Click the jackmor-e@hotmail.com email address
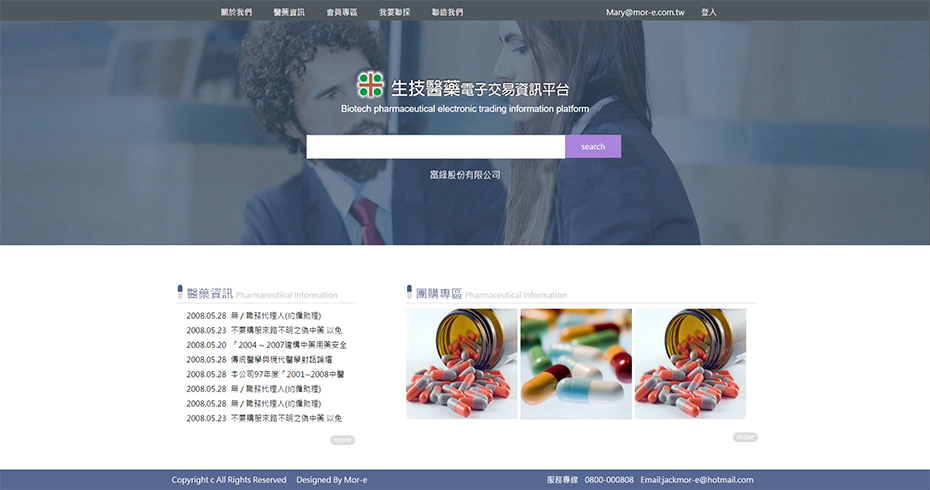The width and height of the screenshot is (930, 490). click(708, 480)
